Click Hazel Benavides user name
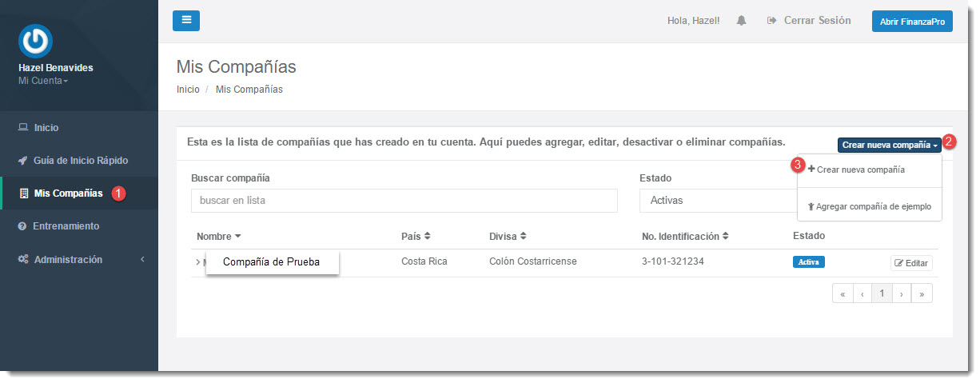The image size is (980, 383). (55, 68)
